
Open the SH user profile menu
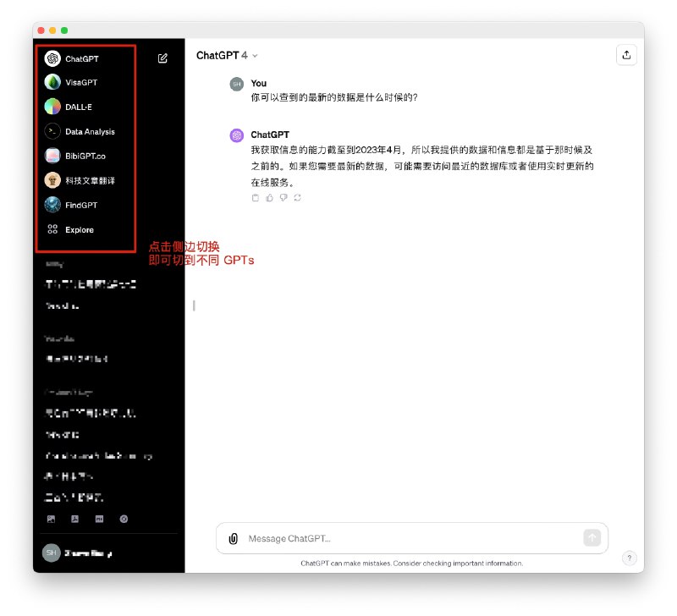[78, 553]
